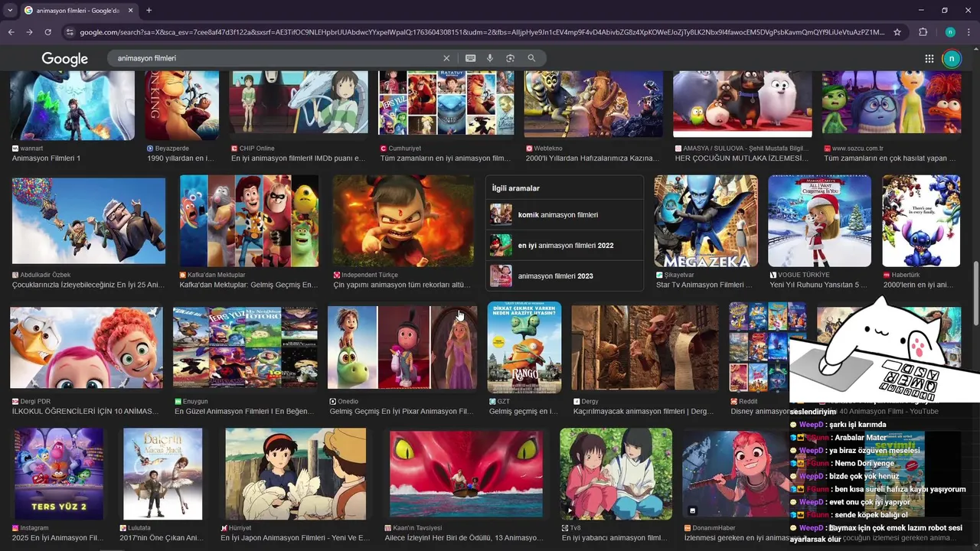The width and height of the screenshot is (980, 551).
Task: Open the Ters Yüz 2 poster
Action: click(x=58, y=473)
